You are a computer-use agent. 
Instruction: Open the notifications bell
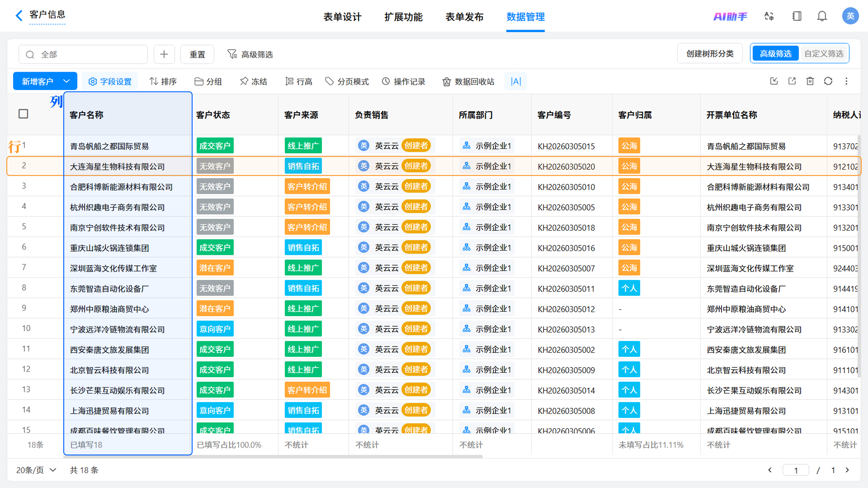point(822,16)
